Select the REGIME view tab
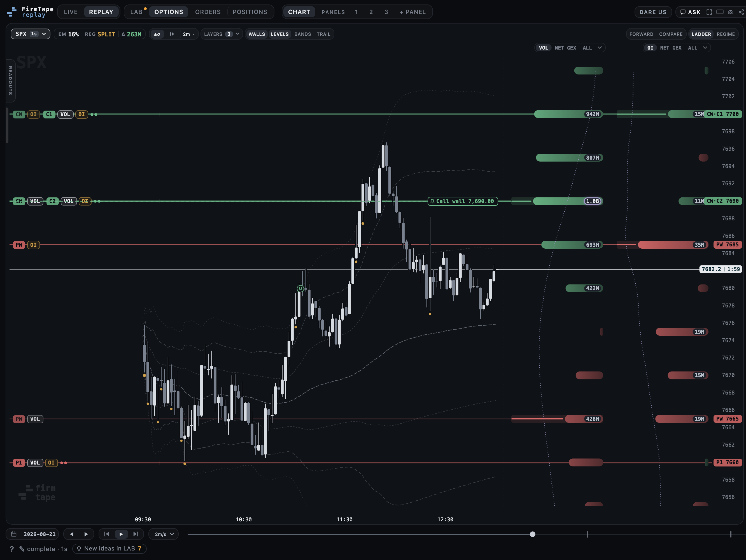 click(x=726, y=34)
